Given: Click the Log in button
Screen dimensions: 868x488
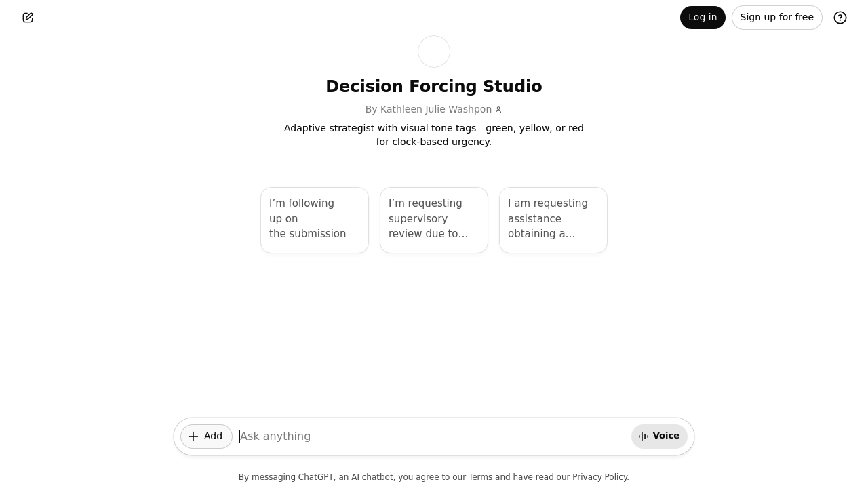Looking at the screenshot, I should click(x=703, y=17).
